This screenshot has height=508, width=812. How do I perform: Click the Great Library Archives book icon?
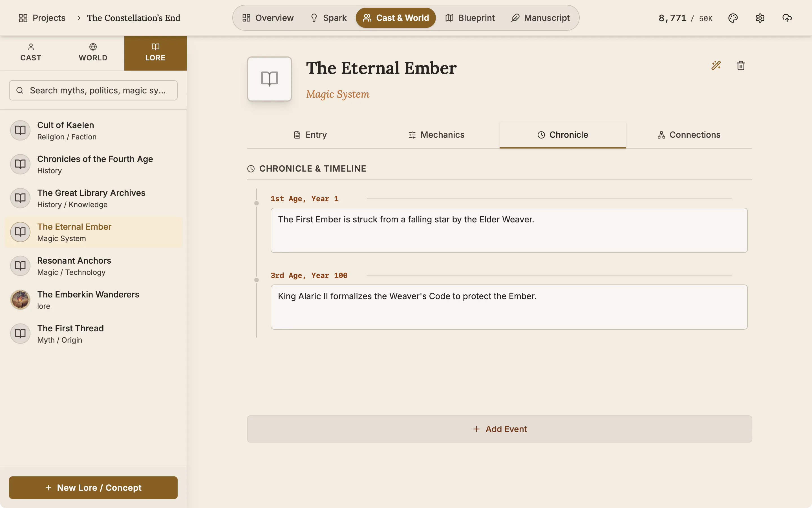(20, 198)
